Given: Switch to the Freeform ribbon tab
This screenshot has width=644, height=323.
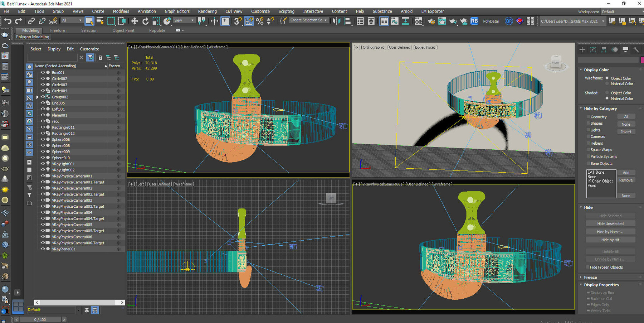Looking at the screenshot, I should click(58, 30).
